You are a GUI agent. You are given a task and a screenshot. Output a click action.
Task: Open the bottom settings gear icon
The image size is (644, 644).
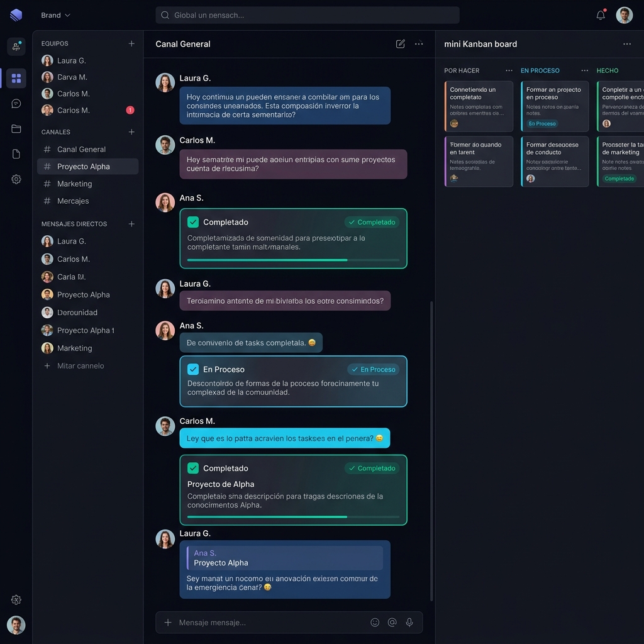tap(16, 599)
